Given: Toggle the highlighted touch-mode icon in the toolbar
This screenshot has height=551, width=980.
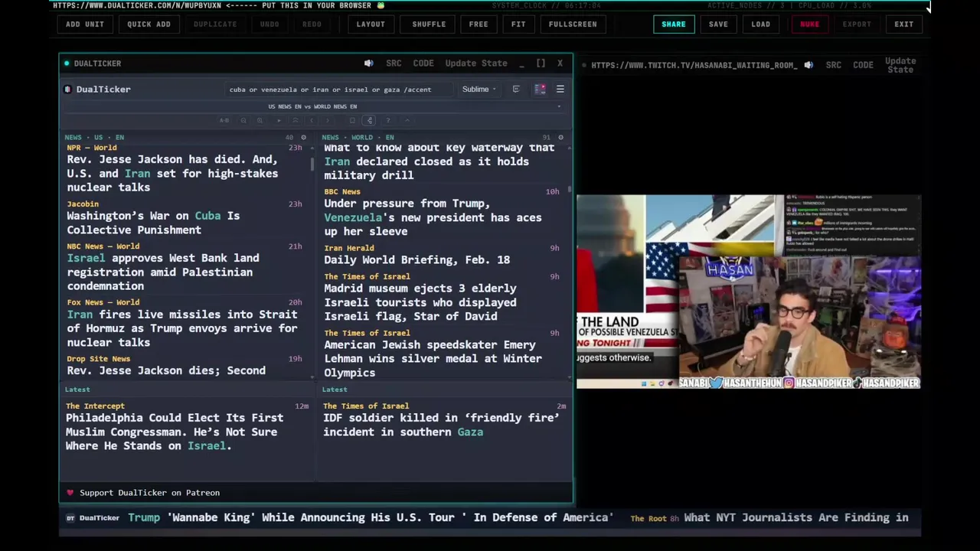Looking at the screenshot, I should pyautogui.click(x=369, y=120).
